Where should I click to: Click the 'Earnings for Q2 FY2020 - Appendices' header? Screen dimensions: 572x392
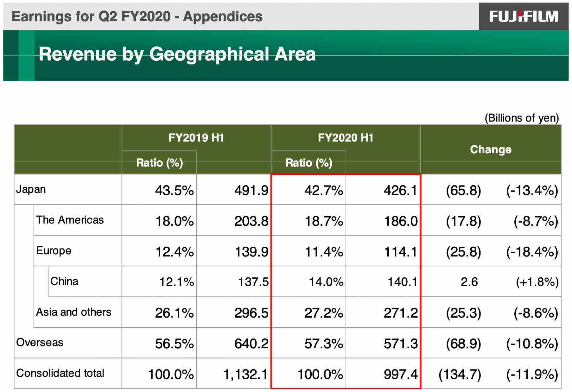pos(137,16)
